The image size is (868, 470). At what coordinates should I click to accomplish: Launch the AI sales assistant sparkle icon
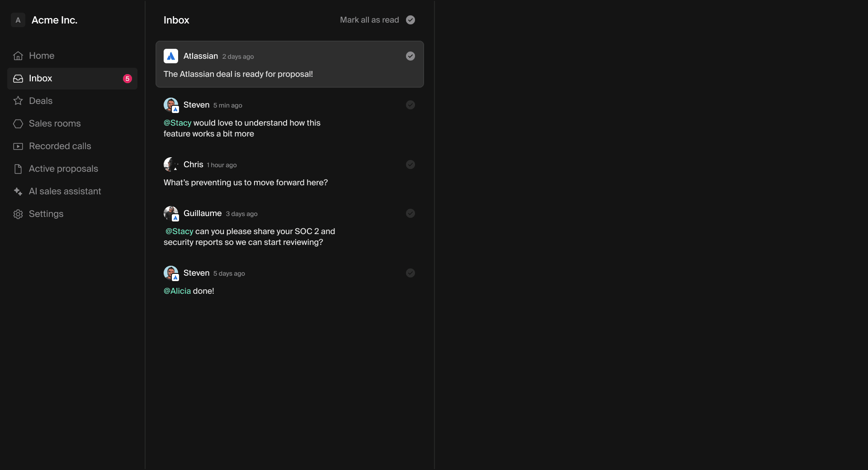point(18,191)
